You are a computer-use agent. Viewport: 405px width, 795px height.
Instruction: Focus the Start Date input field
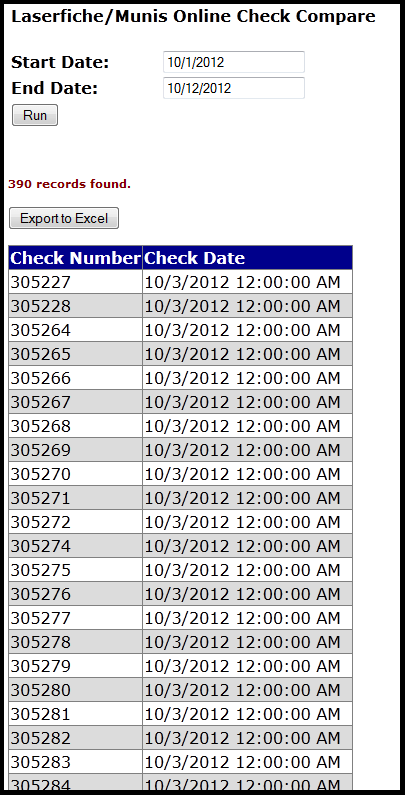pyautogui.click(x=234, y=62)
